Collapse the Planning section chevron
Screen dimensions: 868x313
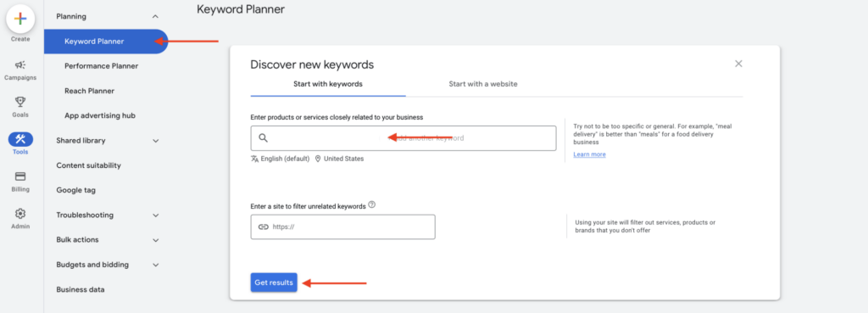pos(156,17)
